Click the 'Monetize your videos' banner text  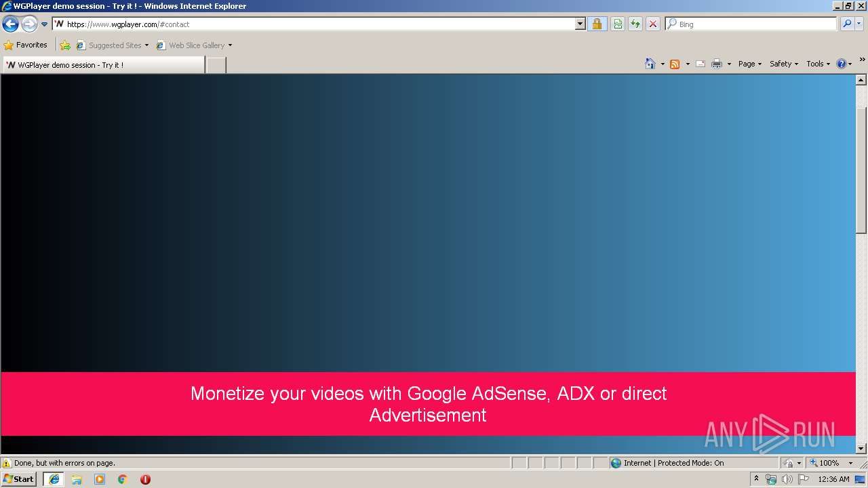429,404
